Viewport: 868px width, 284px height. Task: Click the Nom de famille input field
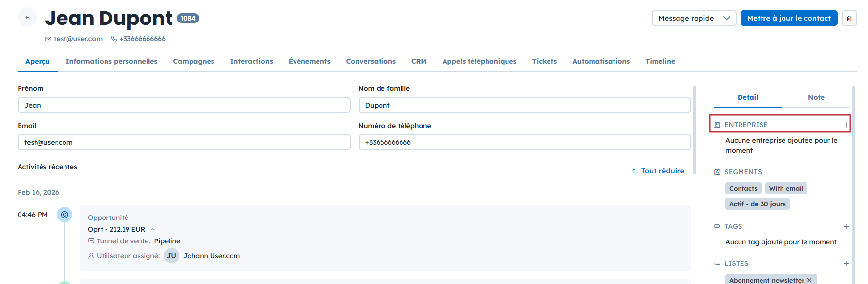(x=525, y=105)
